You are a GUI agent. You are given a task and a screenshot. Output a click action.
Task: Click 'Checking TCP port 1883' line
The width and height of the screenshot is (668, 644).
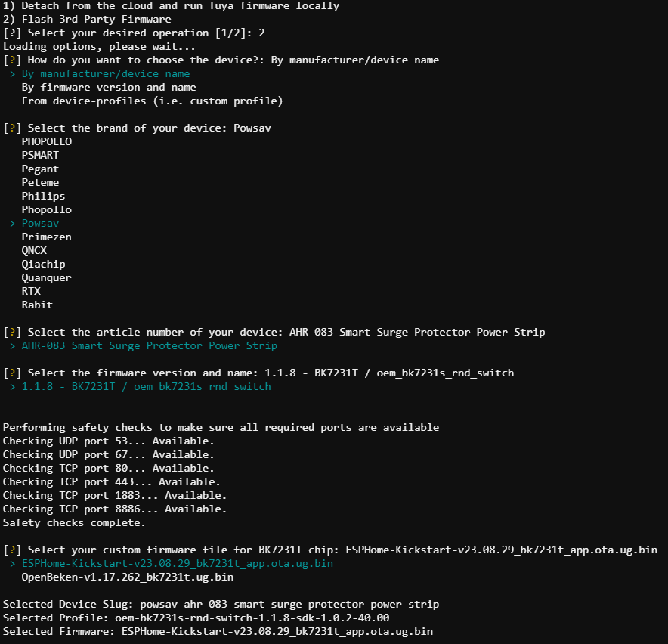coord(115,495)
